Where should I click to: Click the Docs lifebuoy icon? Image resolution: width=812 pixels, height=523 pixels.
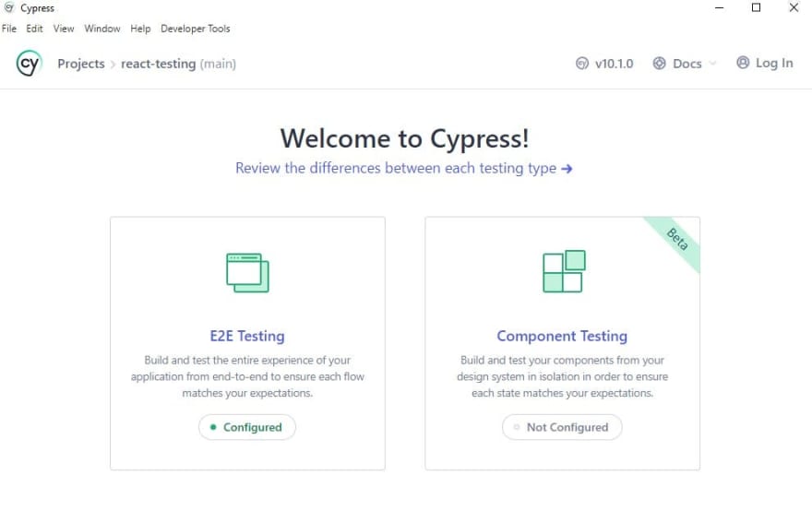(x=659, y=63)
